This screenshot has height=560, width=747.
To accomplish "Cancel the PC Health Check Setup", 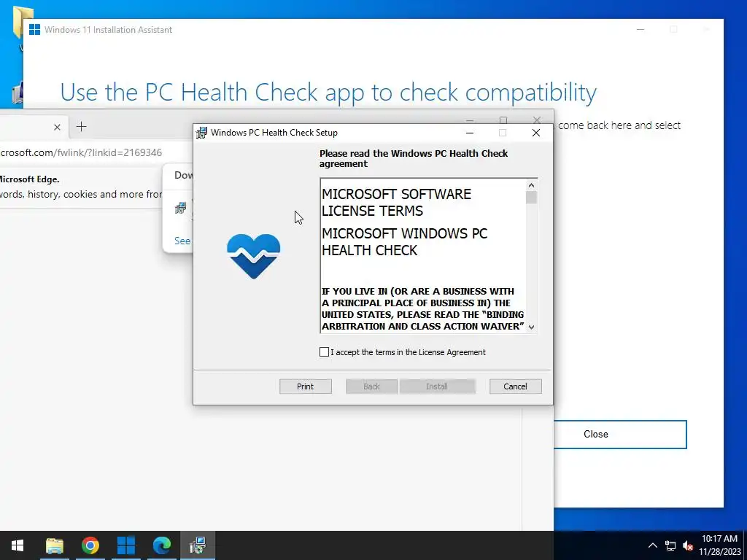I will [x=516, y=386].
